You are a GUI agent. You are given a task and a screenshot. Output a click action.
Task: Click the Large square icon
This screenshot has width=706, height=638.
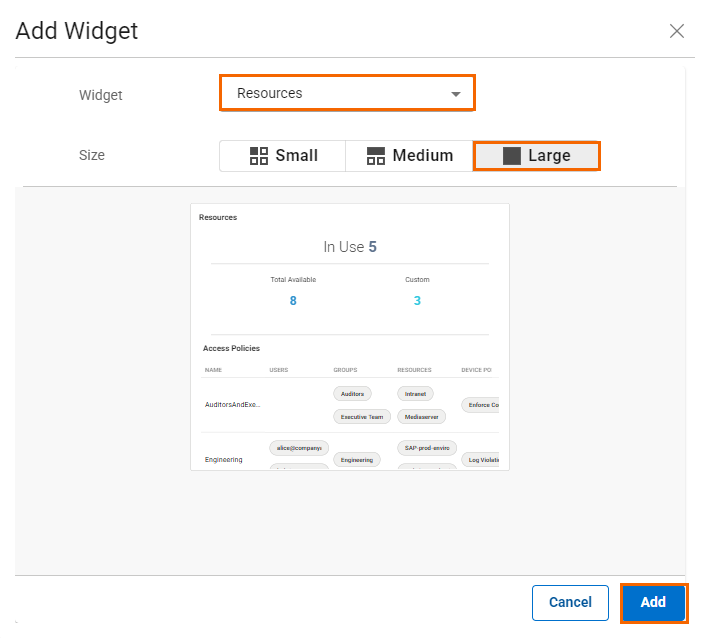[x=512, y=156]
